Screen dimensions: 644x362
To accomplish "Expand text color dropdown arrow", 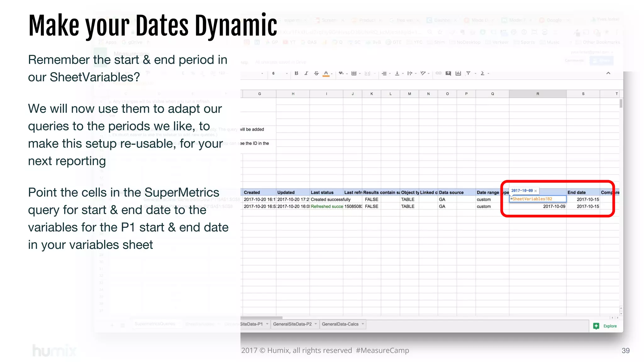I will click(332, 74).
